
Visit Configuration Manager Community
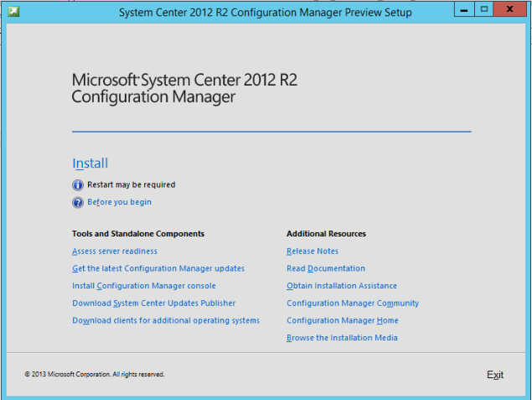pos(353,304)
